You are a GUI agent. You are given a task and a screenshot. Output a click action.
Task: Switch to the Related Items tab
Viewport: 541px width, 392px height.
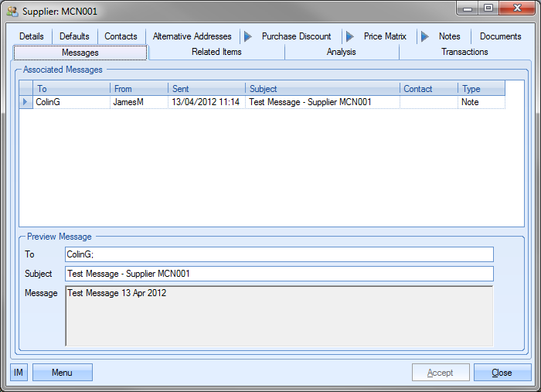point(216,52)
